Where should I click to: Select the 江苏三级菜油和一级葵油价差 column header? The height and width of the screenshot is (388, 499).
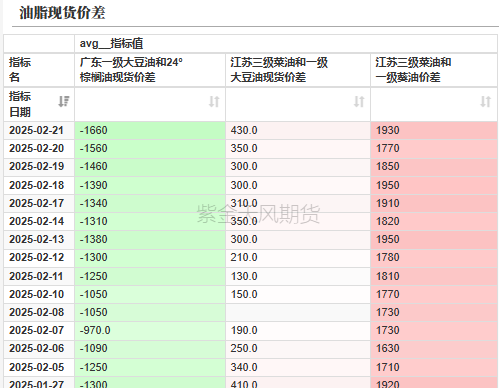[434, 70]
